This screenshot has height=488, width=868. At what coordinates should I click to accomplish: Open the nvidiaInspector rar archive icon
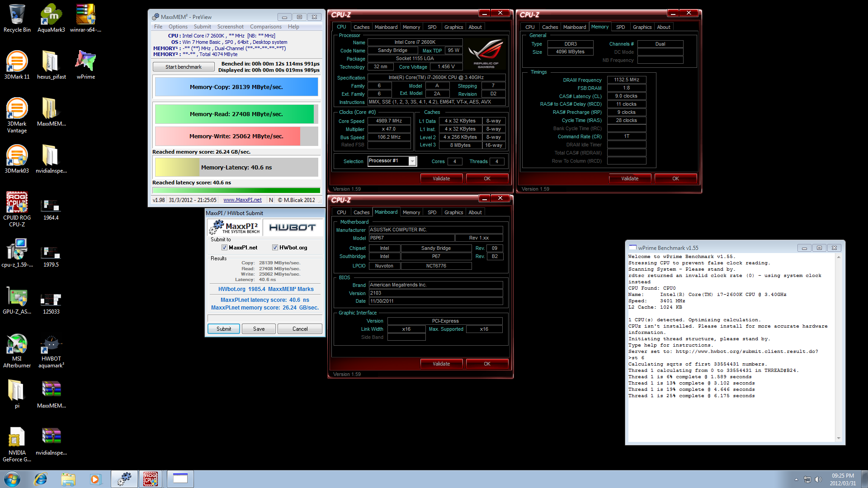point(51,441)
